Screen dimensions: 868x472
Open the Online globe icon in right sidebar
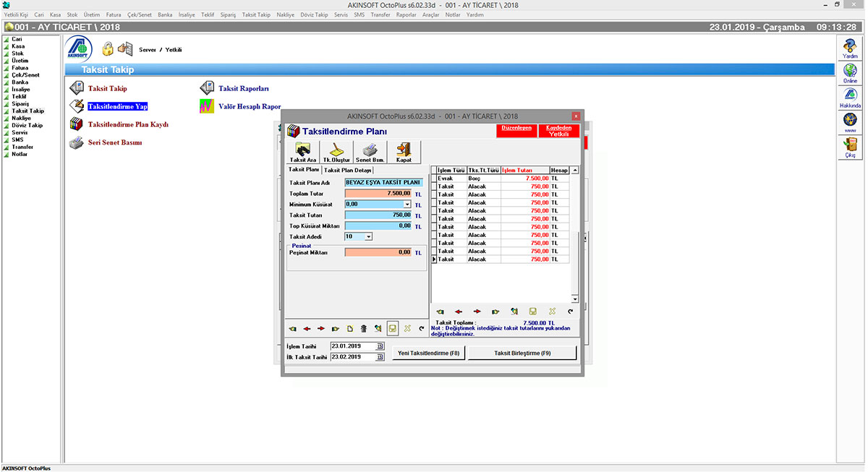click(850, 74)
